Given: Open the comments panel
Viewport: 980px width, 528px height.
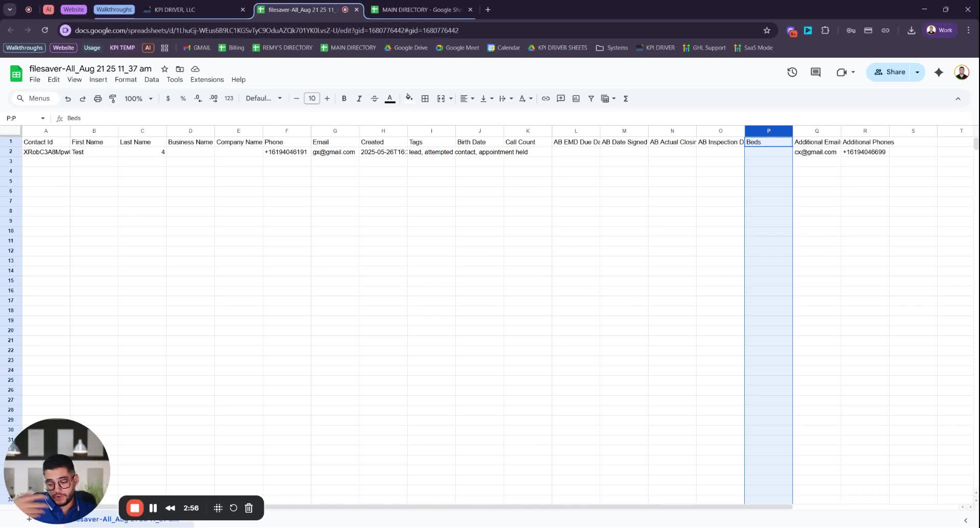Looking at the screenshot, I should (816, 73).
